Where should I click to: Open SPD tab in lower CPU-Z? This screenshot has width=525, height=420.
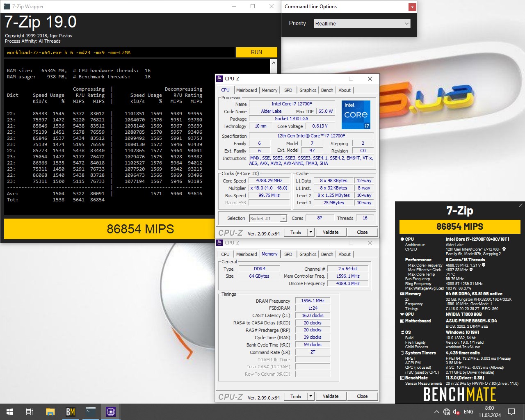[288, 254]
